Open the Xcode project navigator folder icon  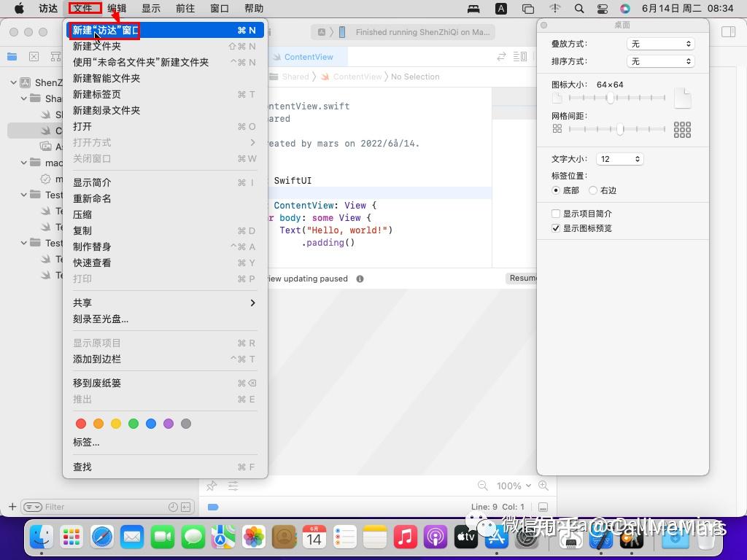12,57
